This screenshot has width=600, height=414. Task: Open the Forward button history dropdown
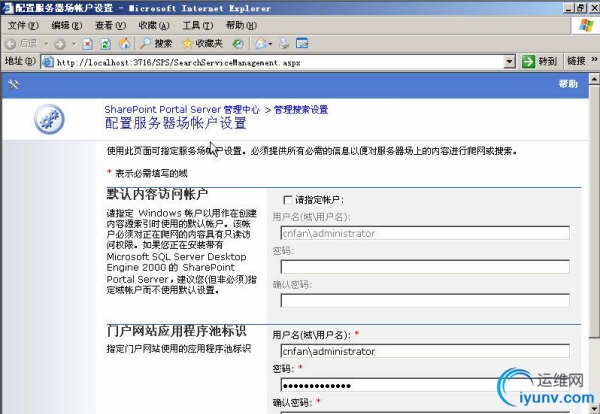tap(74, 44)
